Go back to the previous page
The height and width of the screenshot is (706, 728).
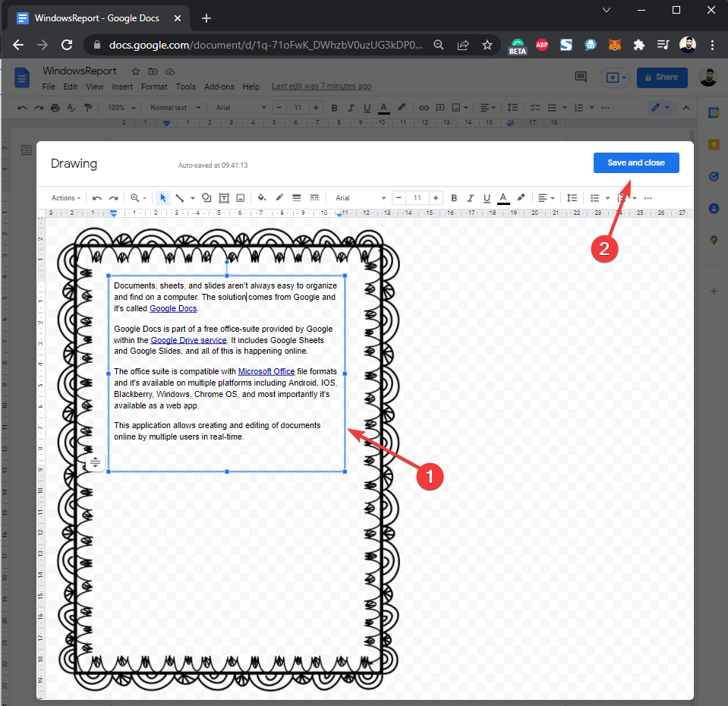pyautogui.click(x=18, y=45)
